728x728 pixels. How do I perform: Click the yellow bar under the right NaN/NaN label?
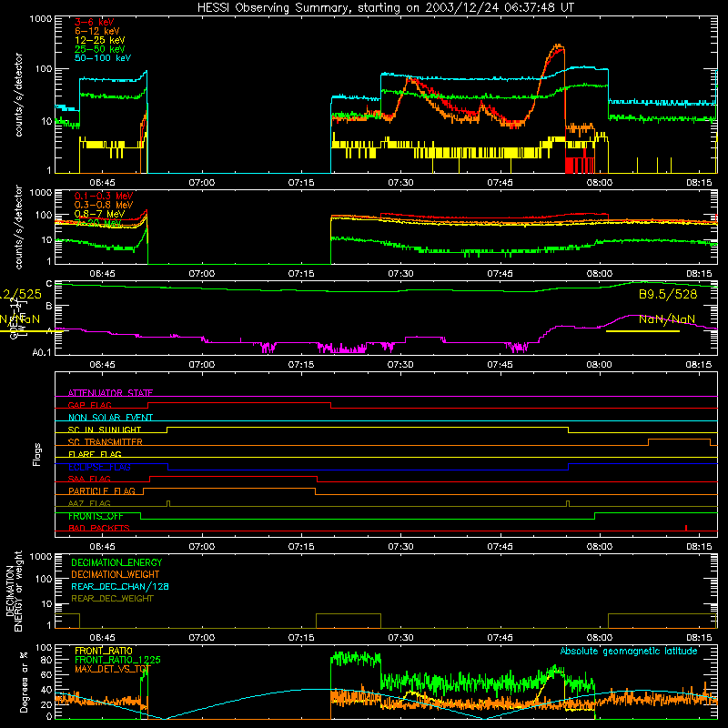click(643, 331)
